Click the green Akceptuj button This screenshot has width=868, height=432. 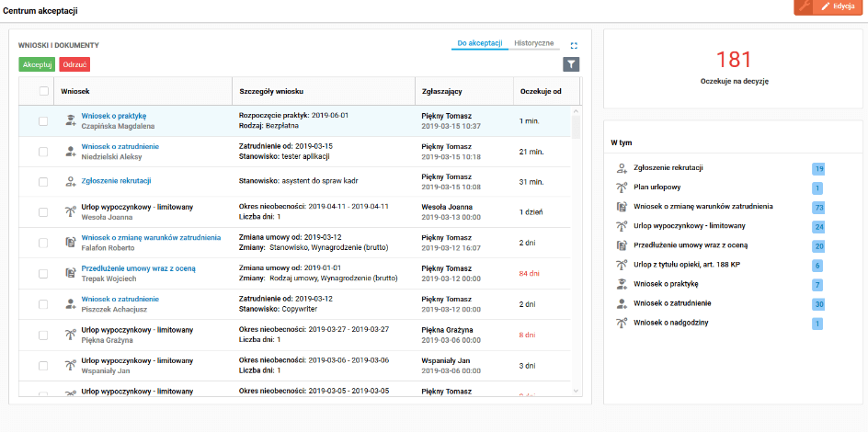[37, 64]
